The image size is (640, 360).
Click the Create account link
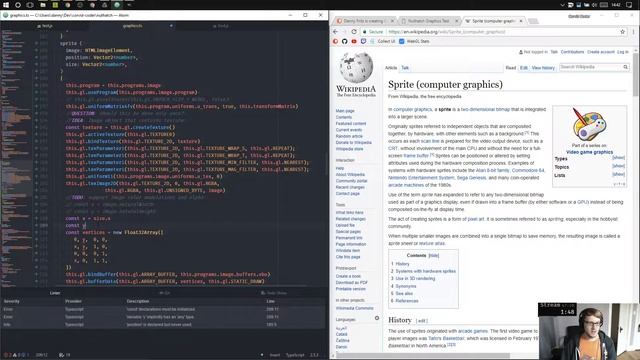tap(601, 52)
